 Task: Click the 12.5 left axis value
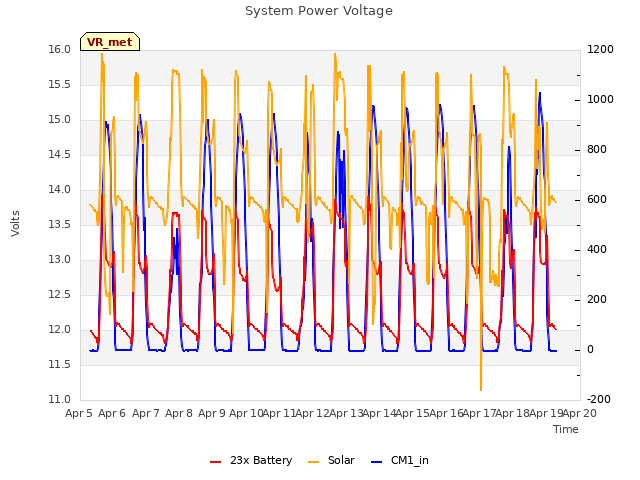tap(60, 295)
